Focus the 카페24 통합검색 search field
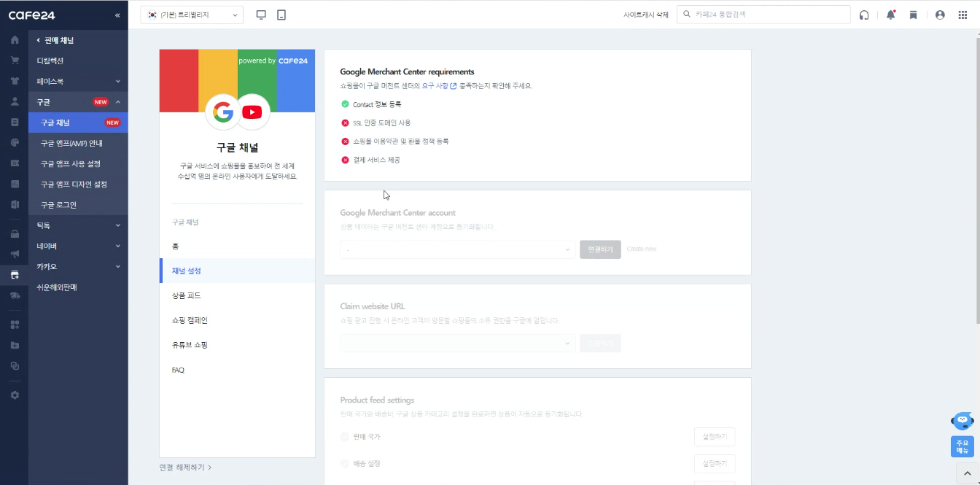980x485 pixels. pyautogui.click(x=763, y=15)
